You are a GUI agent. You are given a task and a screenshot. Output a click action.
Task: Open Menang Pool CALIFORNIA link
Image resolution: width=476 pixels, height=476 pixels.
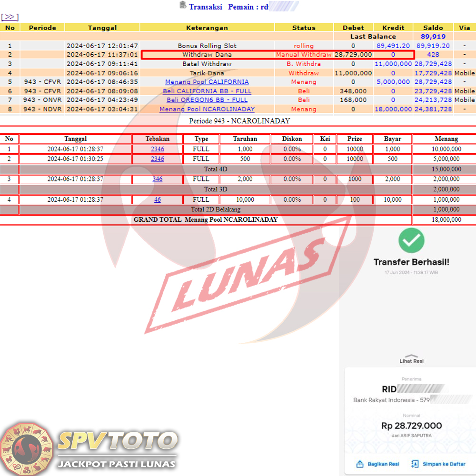click(207, 82)
